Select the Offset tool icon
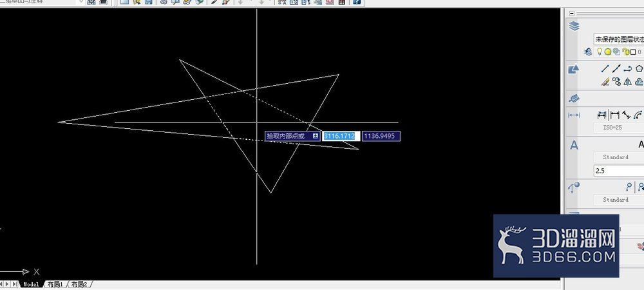 tap(639, 81)
